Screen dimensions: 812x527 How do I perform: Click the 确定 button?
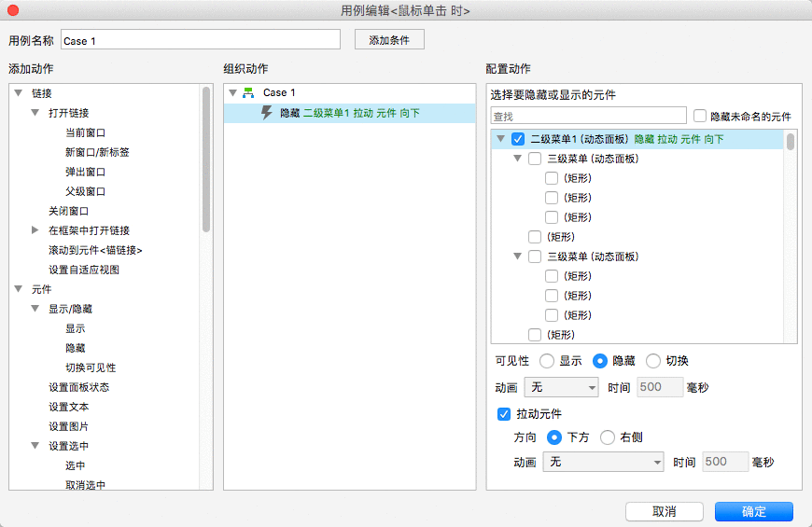754,511
